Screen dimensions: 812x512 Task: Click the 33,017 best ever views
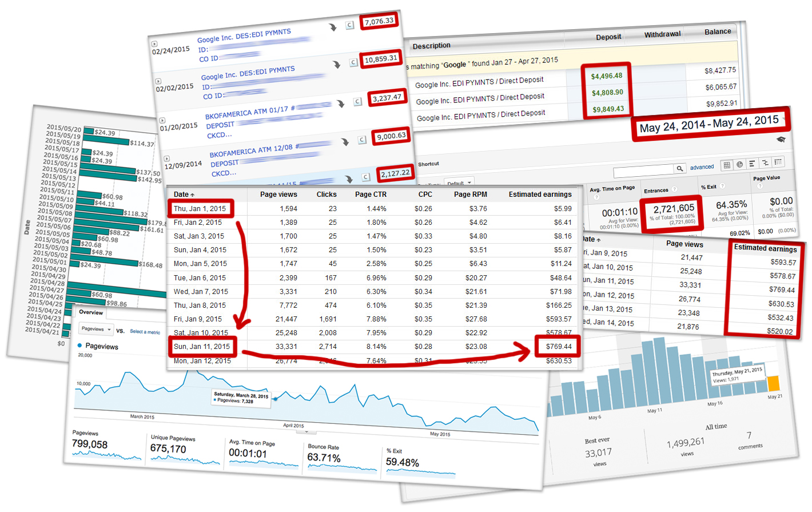click(x=598, y=453)
